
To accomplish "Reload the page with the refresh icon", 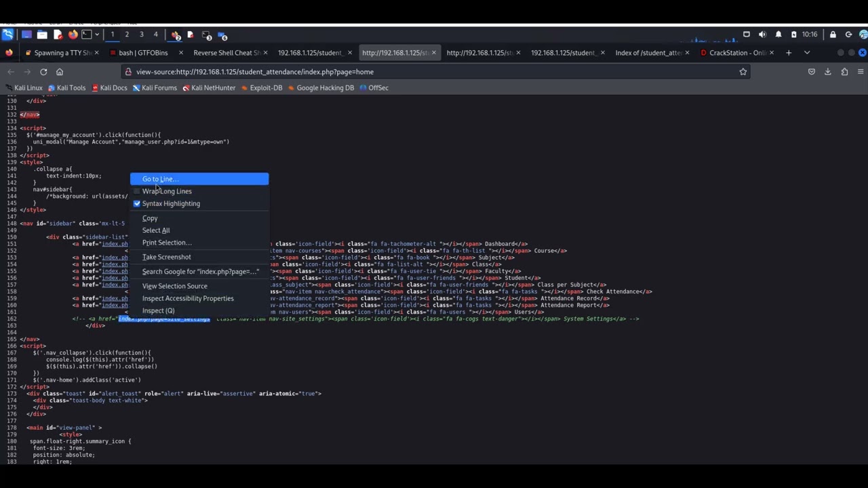I will [x=43, y=72].
